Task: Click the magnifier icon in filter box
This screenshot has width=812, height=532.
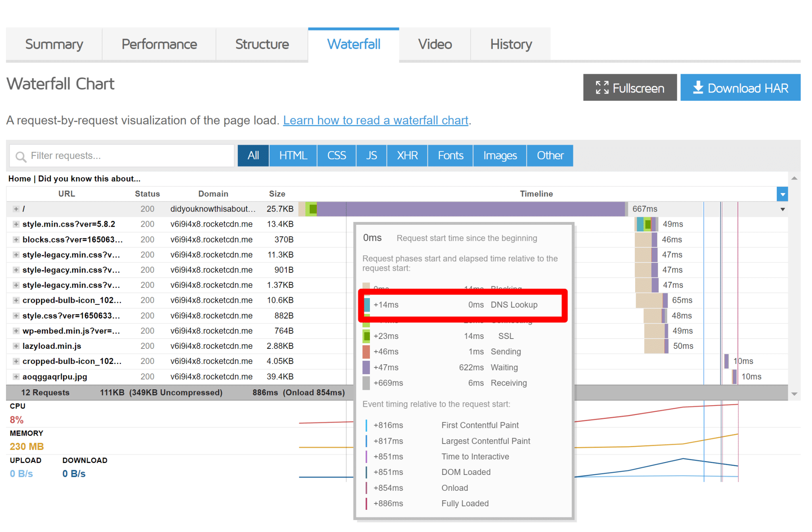Action: coord(21,157)
